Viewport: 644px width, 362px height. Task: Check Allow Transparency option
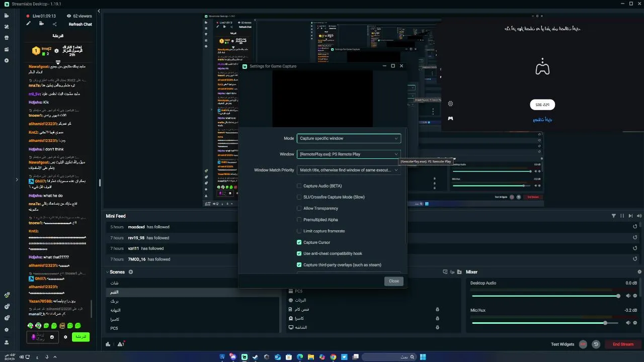tap(299, 208)
